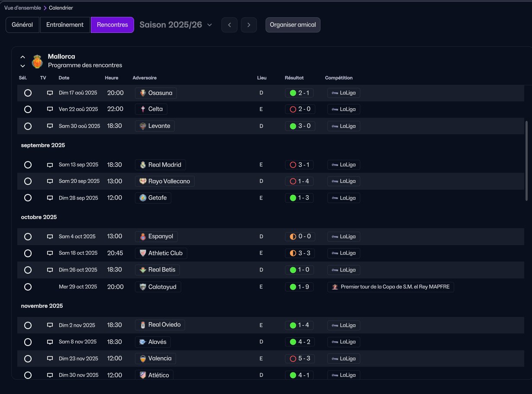Open Vue d'ensemble breadcrumb link
532x394 pixels.
click(22, 8)
